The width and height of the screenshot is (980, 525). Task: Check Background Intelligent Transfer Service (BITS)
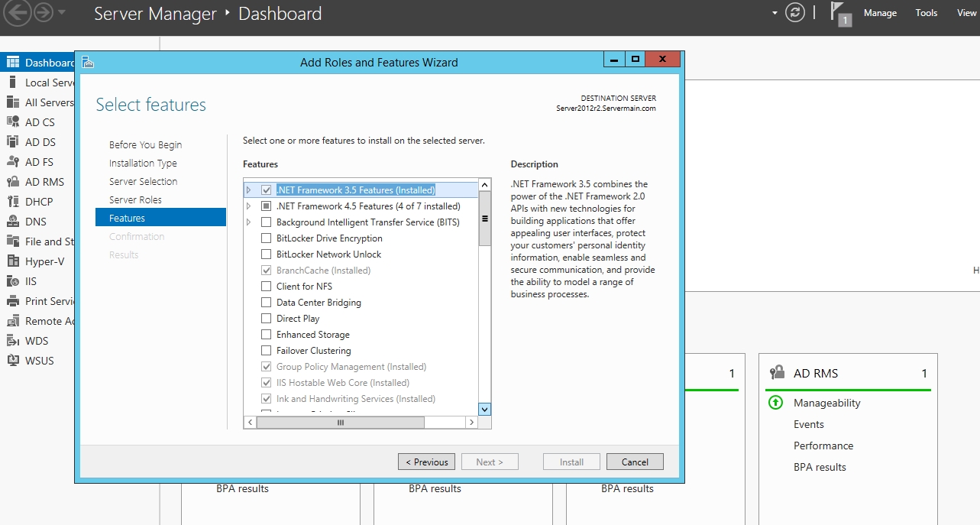tap(267, 222)
